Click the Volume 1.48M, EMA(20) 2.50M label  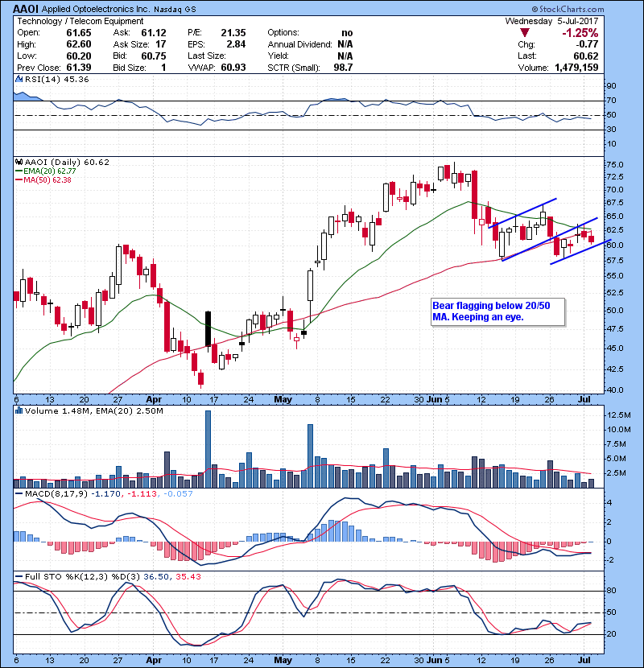pyautogui.click(x=93, y=411)
